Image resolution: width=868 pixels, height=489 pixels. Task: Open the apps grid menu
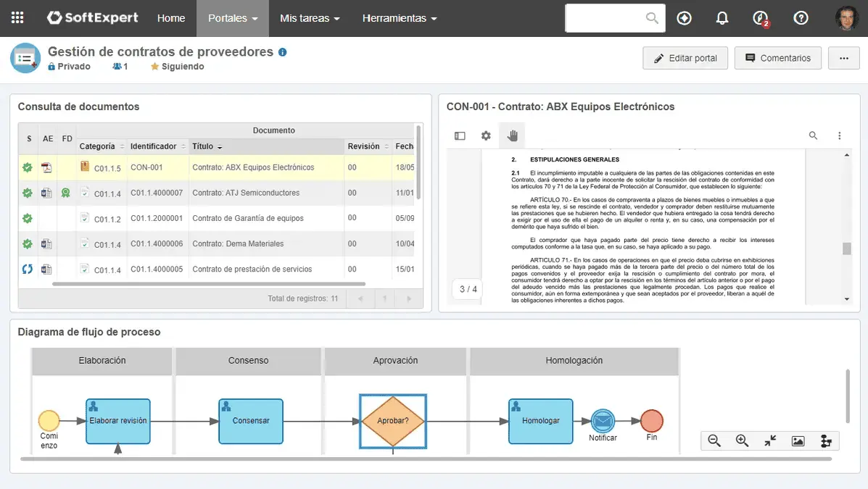17,17
